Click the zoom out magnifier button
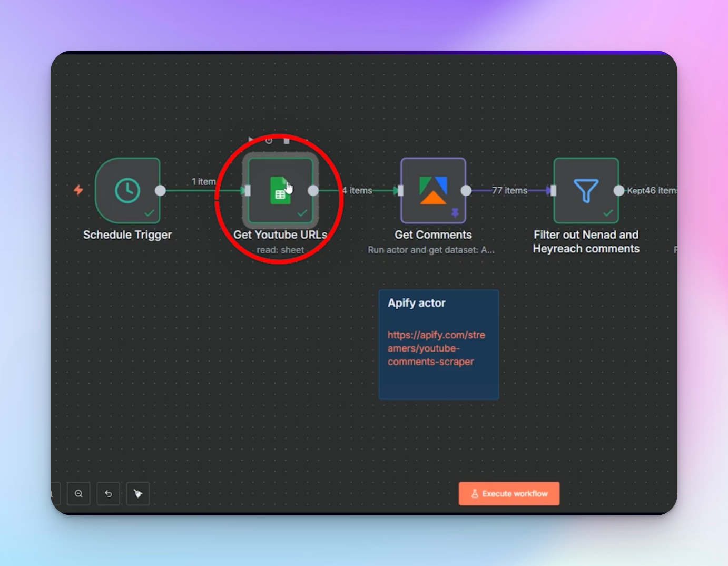Image resolution: width=728 pixels, height=566 pixels. 78,494
